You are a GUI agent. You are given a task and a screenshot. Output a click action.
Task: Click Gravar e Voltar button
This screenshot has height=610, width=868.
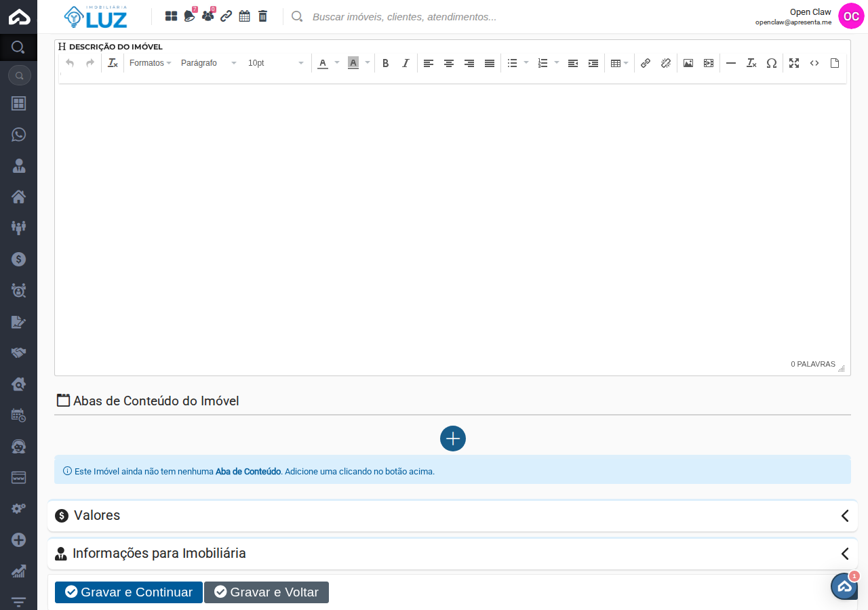coord(267,592)
